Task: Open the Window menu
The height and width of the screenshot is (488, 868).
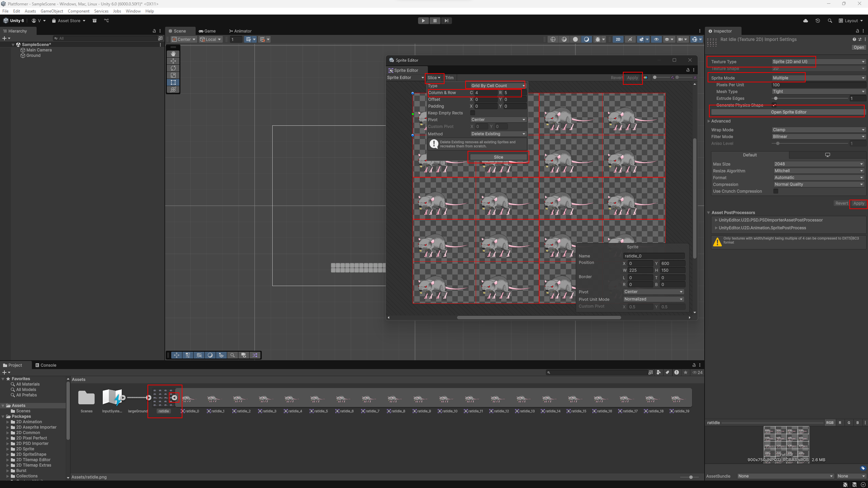Action: [133, 11]
